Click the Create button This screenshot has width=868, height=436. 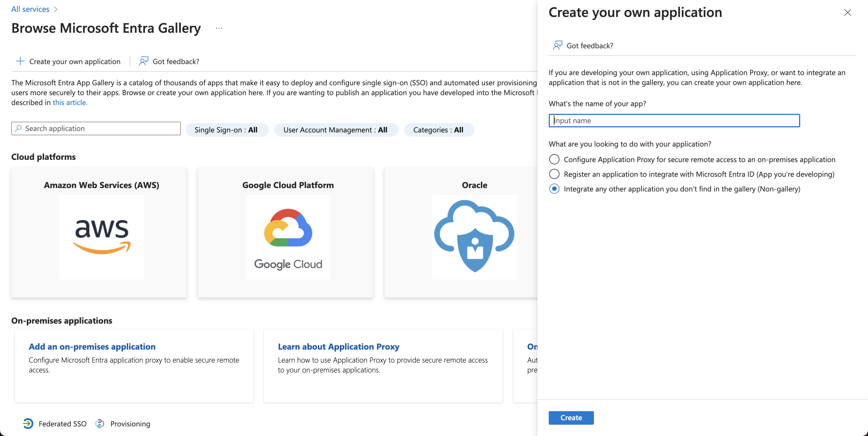(571, 417)
